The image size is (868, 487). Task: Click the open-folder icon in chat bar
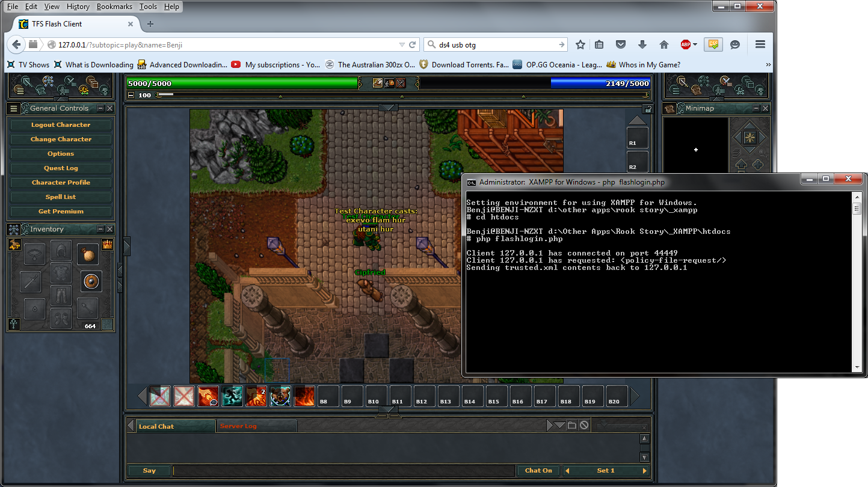pos(572,426)
